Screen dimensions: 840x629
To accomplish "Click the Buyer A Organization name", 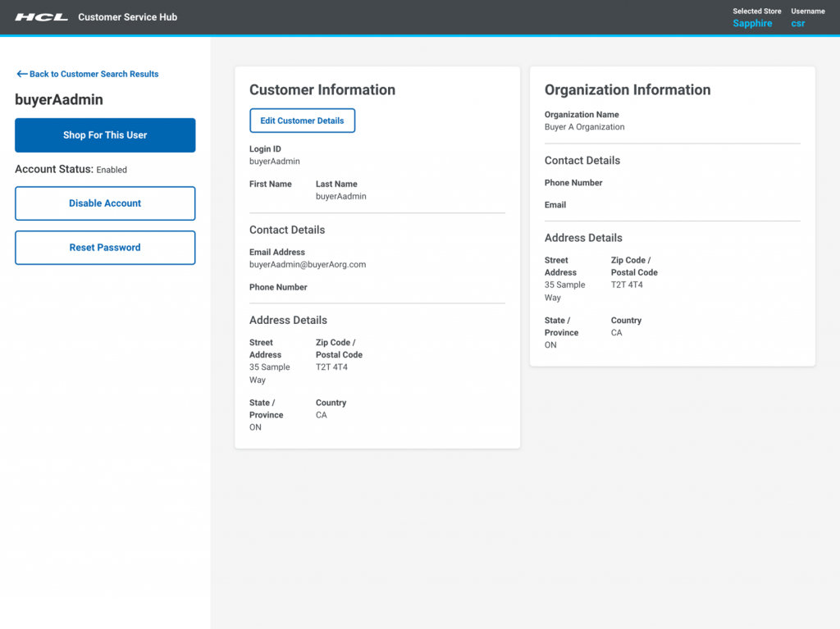I will click(587, 126).
